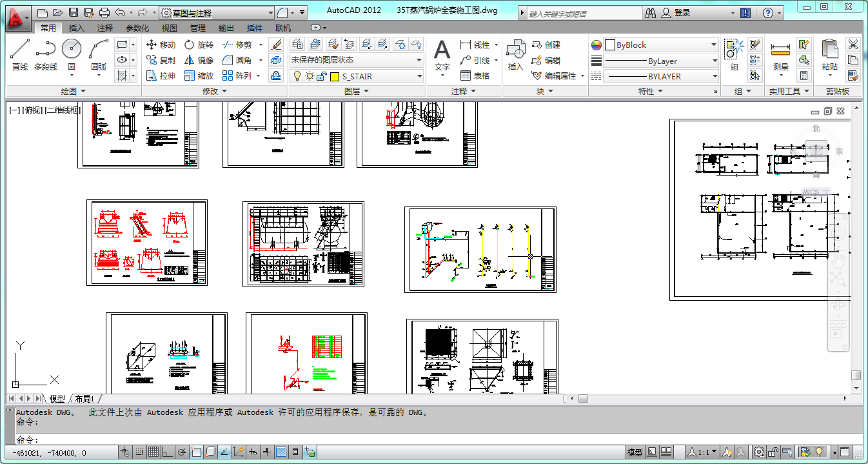Open the BYLAYER linetype dropdown
The width and height of the screenshot is (868, 464).
660,76
